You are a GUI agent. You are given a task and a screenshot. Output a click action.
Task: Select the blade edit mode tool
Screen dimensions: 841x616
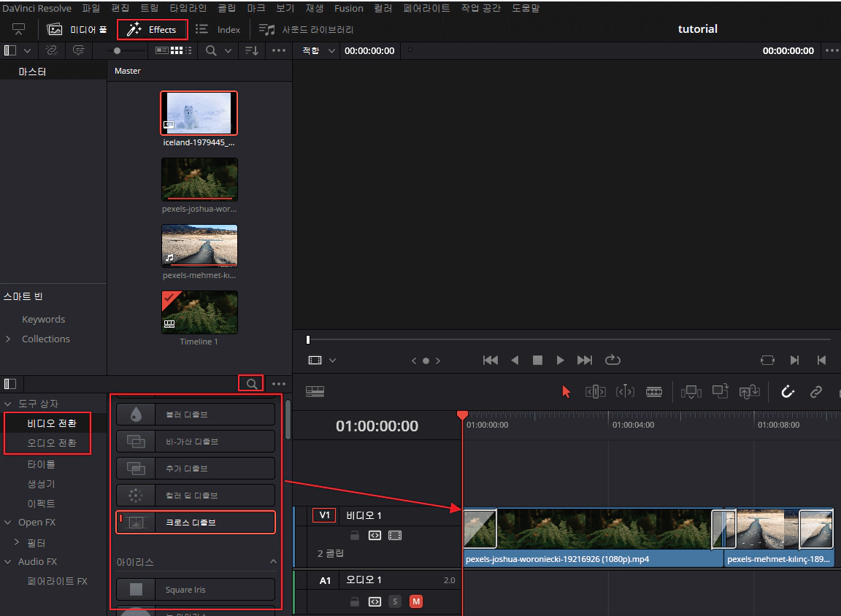654,392
